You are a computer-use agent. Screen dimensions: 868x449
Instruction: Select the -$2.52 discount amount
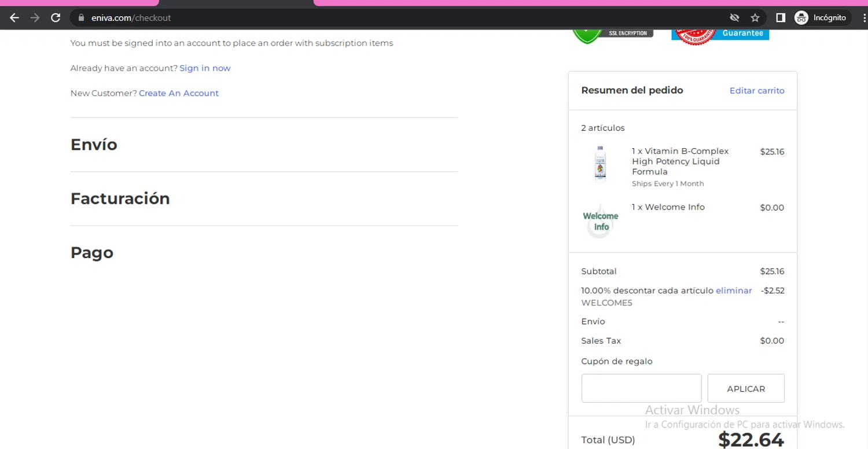click(773, 290)
